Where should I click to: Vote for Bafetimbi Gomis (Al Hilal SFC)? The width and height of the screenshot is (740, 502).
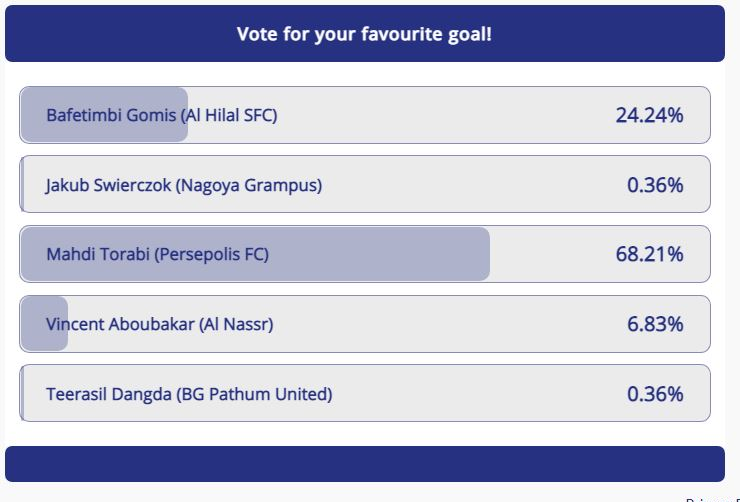coord(161,115)
